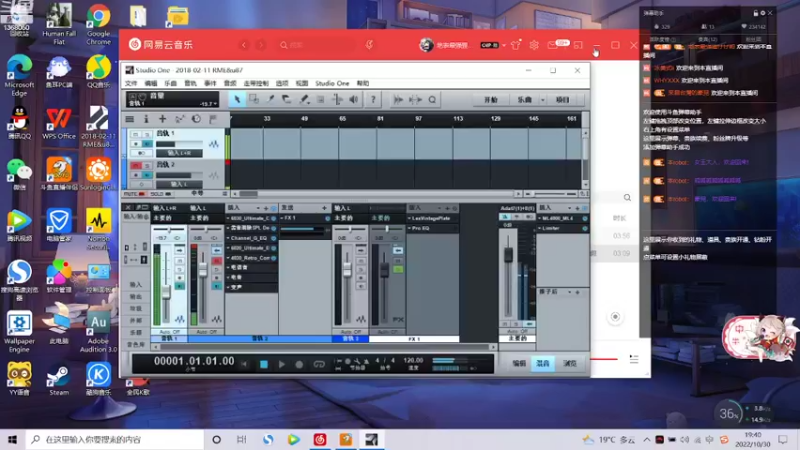The width and height of the screenshot is (800, 450).
Task: Open the 文件 menu
Action: tap(131, 83)
